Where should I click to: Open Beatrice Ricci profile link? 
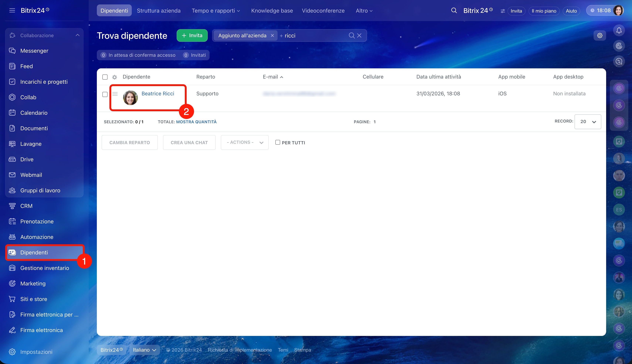click(x=158, y=93)
